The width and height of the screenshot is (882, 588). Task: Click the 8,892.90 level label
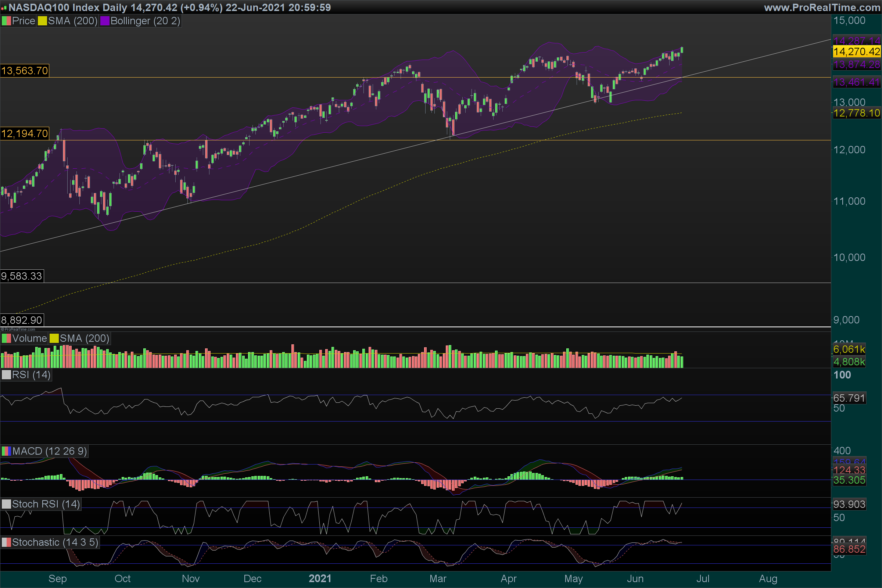22,320
